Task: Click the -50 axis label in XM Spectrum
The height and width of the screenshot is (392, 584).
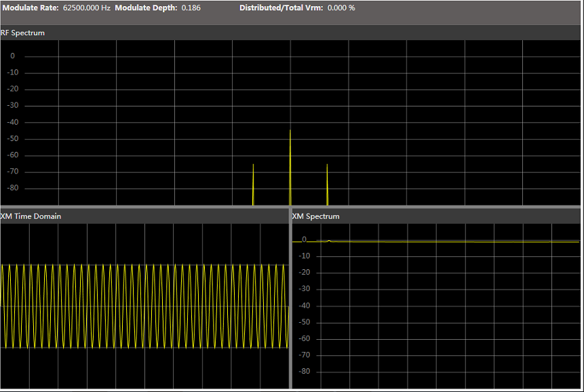Action: tap(305, 322)
